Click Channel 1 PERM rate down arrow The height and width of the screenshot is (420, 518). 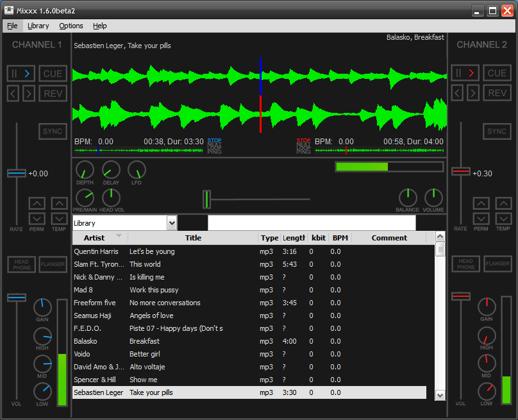coord(37,219)
